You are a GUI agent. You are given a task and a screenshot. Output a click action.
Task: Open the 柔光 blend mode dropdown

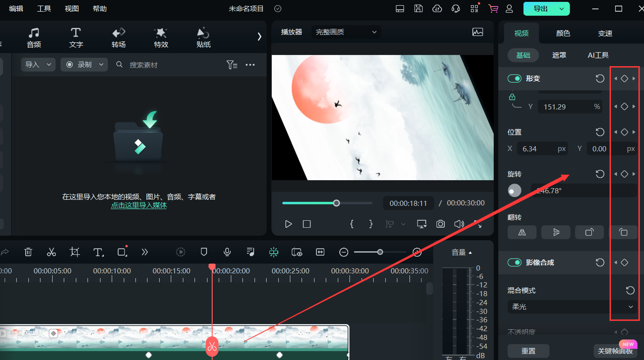point(572,307)
